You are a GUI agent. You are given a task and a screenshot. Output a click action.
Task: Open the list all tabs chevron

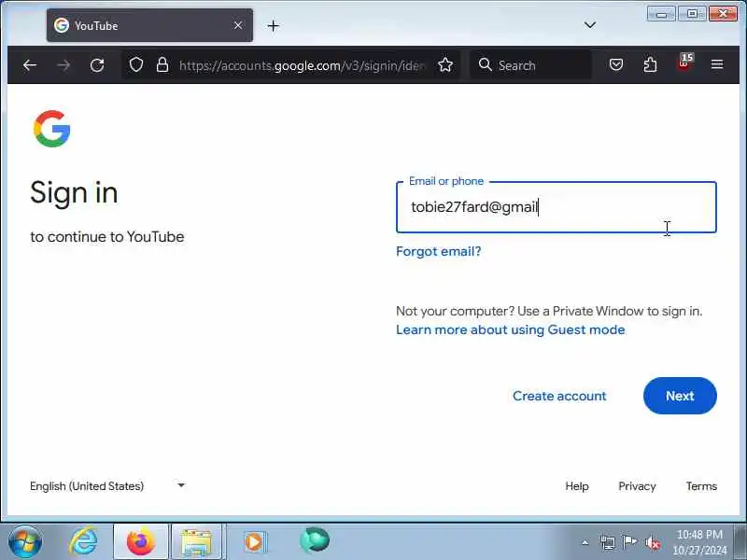tap(590, 25)
